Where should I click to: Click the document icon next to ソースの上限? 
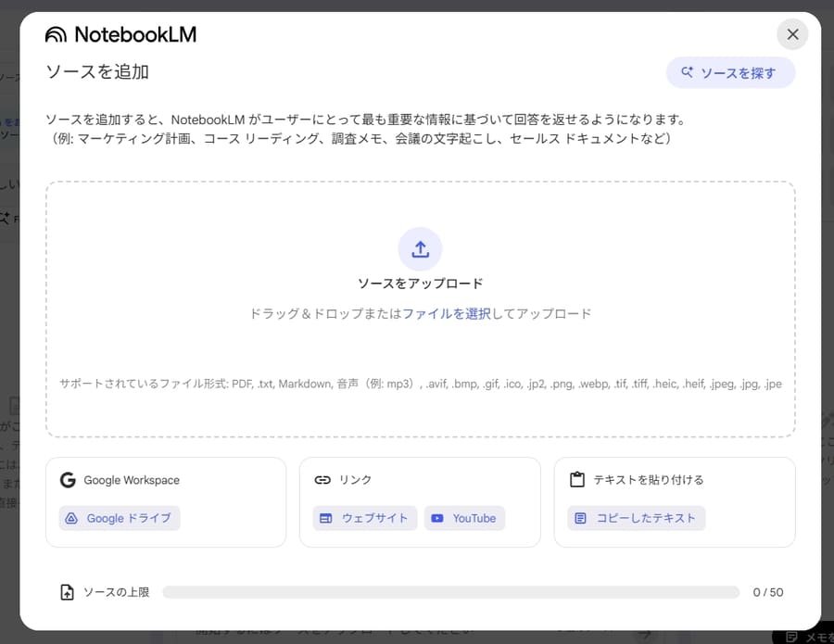tap(66, 591)
